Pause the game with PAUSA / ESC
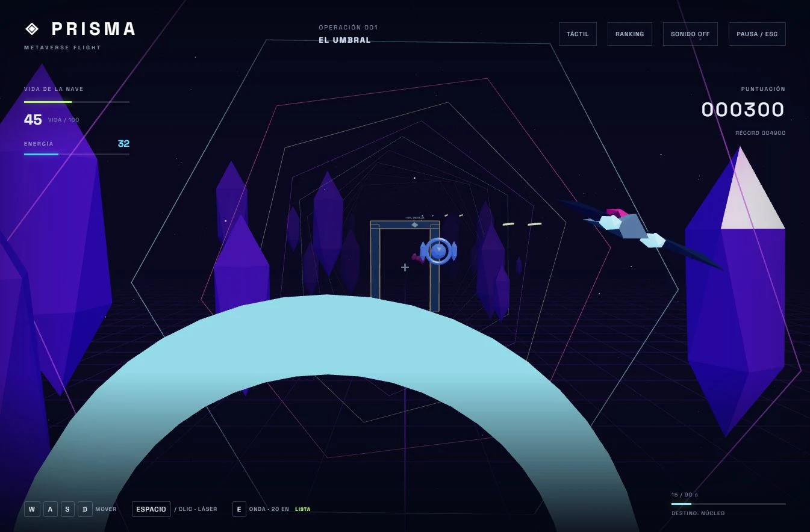810x532 pixels. tap(757, 34)
